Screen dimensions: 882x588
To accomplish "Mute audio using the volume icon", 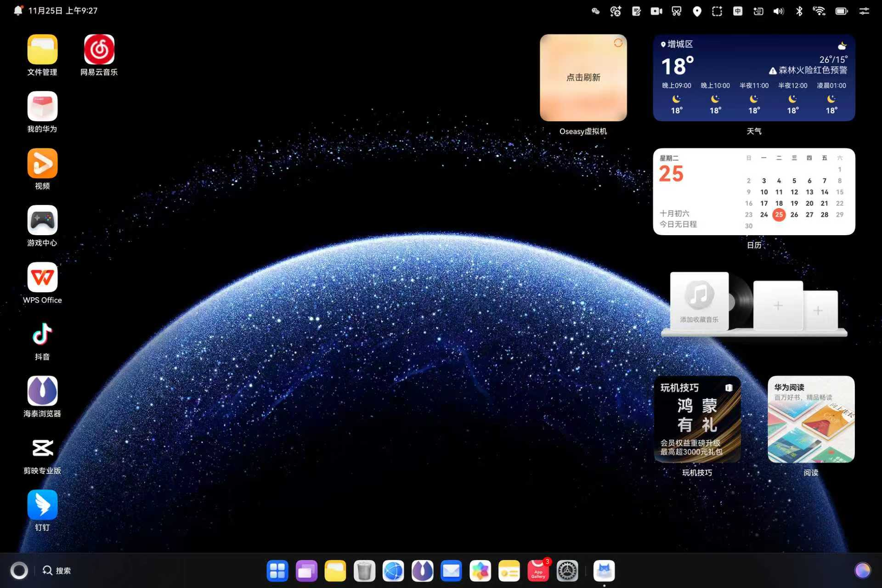I will point(778,11).
